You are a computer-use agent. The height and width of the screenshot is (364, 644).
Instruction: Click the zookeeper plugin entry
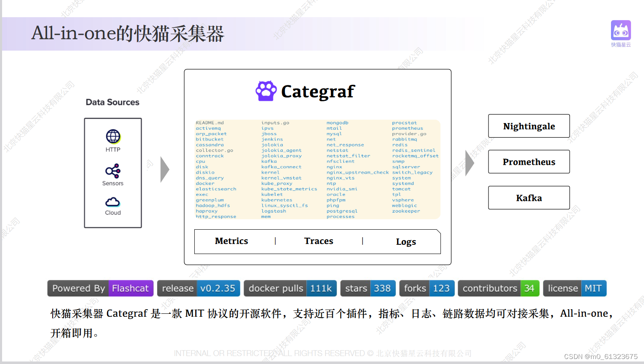406,211
